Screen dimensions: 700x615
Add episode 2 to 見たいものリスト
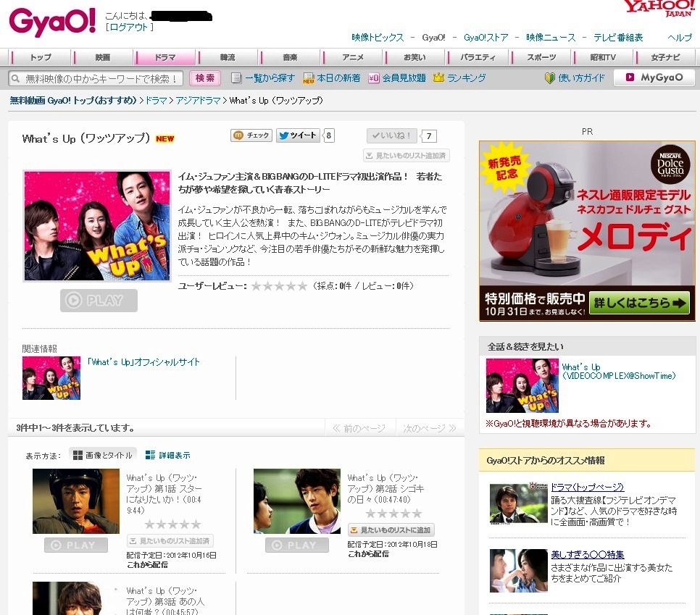point(391,530)
